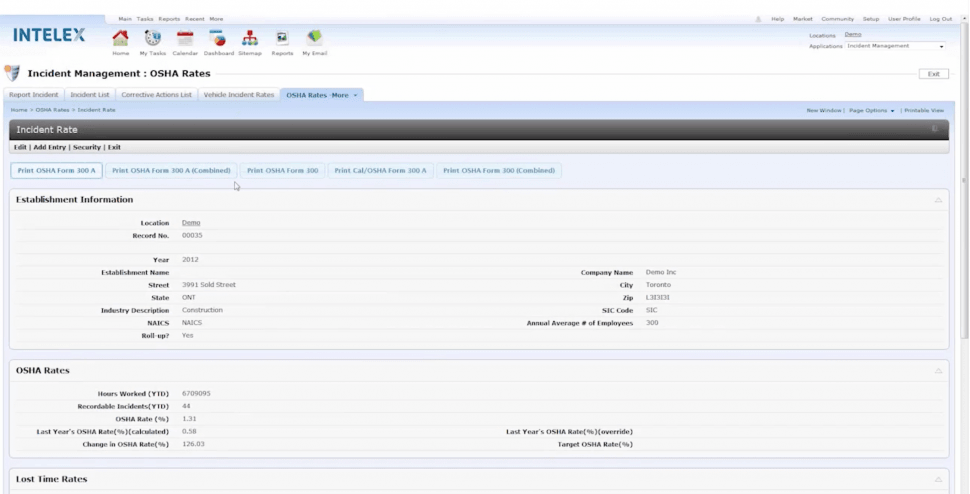Image resolution: width=970 pixels, height=494 pixels.
Task: Open the Calendar icon
Action: coord(185,38)
